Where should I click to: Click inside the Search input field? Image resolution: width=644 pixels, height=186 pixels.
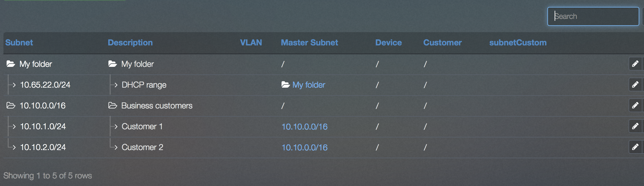point(593,16)
